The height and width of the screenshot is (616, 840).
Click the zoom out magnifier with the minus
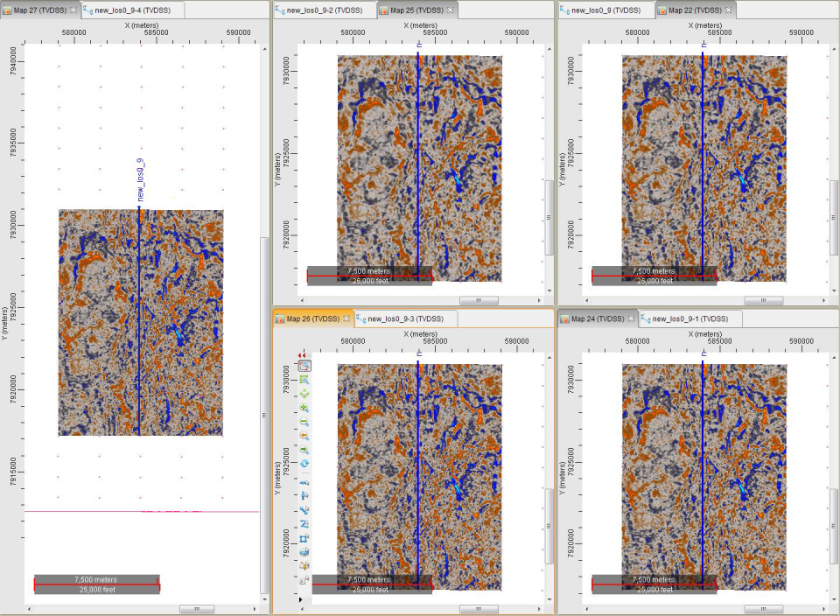(304, 422)
